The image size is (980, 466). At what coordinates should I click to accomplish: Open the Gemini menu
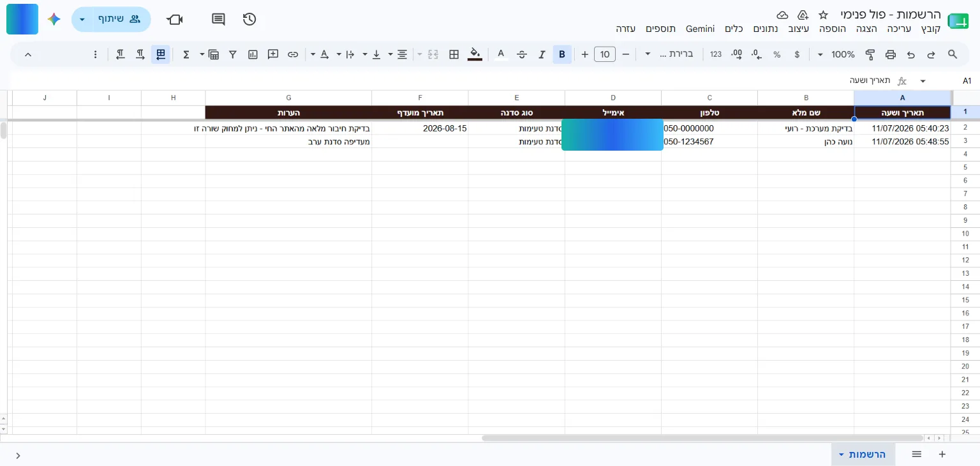point(700,29)
